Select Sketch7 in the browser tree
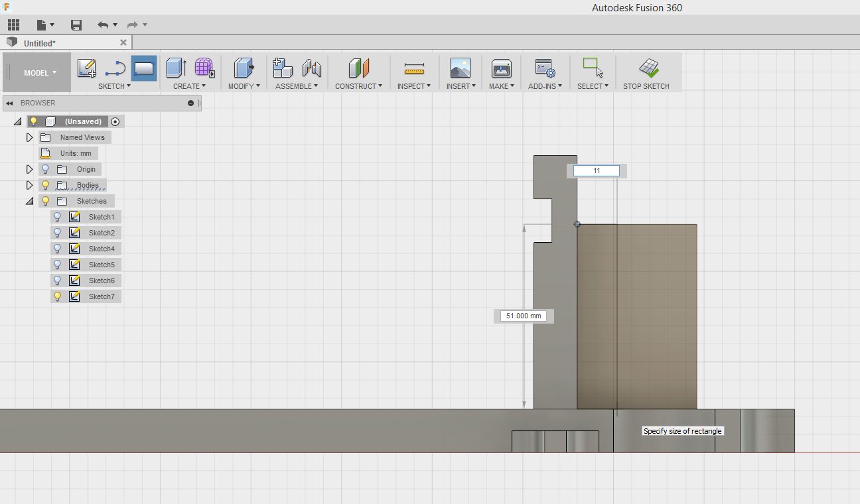 pos(102,296)
